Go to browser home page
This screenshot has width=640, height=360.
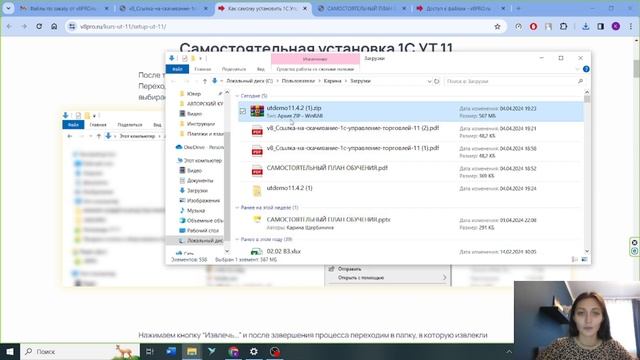point(54,27)
